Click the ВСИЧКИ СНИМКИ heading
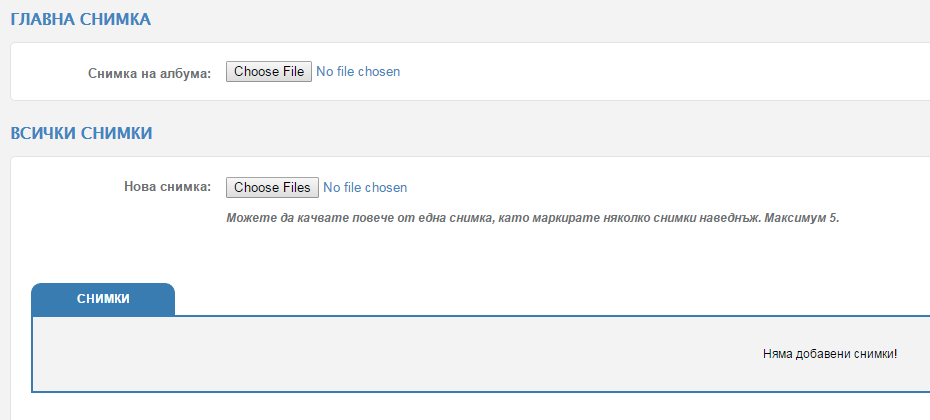The height and width of the screenshot is (420, 930). 81,133
